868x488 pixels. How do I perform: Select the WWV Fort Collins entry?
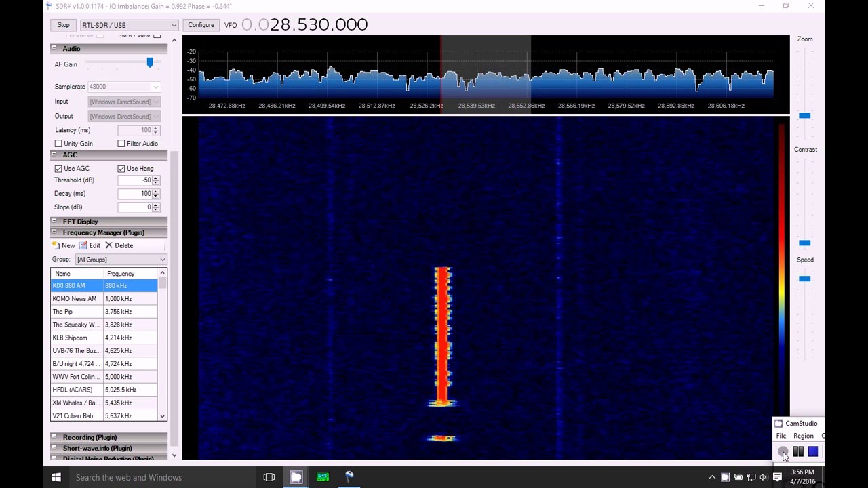pyautogui.click(x=104, y=377)
